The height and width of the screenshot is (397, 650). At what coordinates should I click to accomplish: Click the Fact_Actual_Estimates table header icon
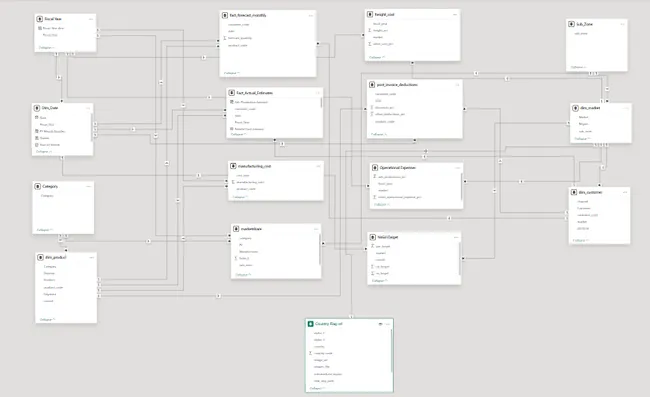[x=232, y=93]
